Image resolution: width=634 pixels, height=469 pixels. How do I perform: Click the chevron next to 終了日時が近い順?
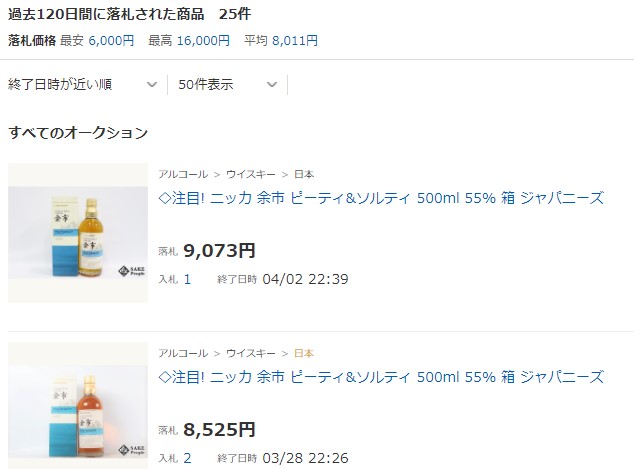point(152,85)
